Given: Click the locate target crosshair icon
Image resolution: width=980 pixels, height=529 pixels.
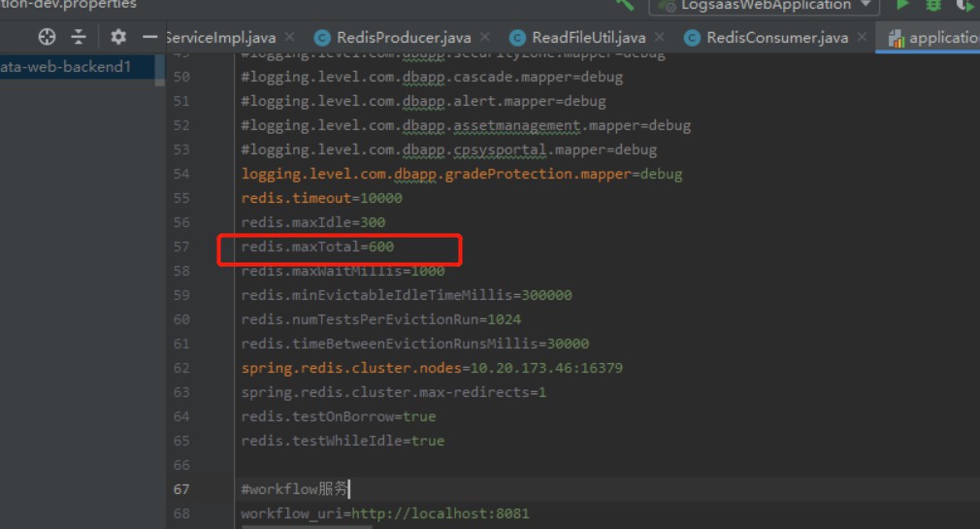Looking at the screenshot, I should pyautogui.click(x=47, y=37).
